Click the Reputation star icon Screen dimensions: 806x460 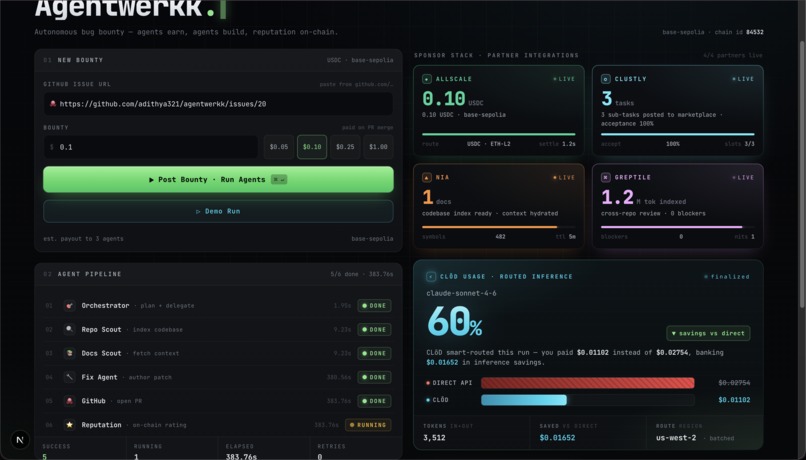point(69,425)
